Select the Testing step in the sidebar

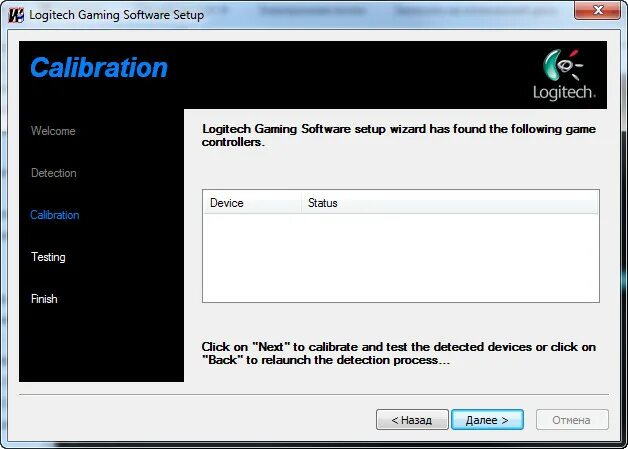(x=48, y=257)
